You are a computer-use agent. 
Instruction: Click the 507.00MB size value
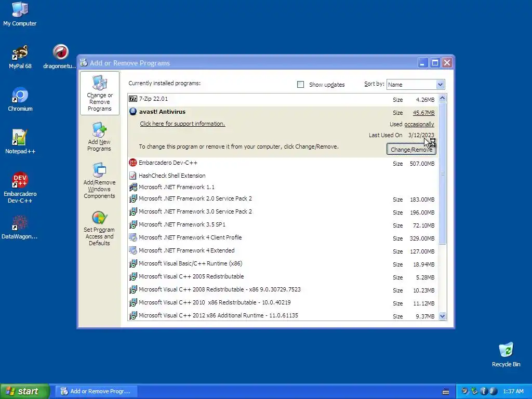422,164
